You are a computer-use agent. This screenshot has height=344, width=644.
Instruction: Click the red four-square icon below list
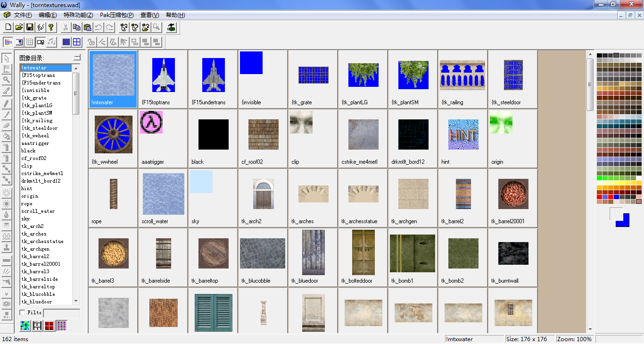[50, 325]
